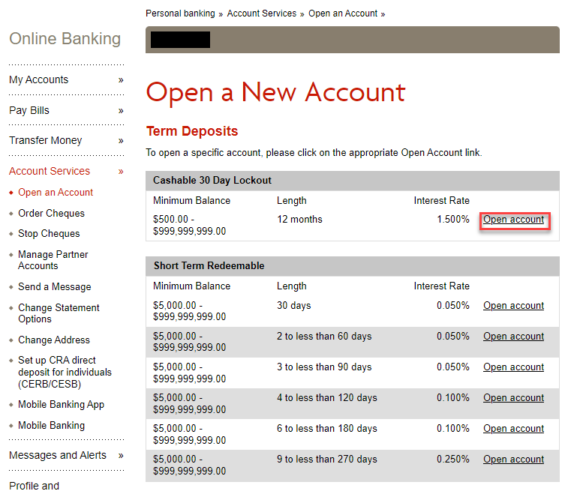580x494 pixels.
Task: Open Change Statement Options
Action: [x=59, y=313]
